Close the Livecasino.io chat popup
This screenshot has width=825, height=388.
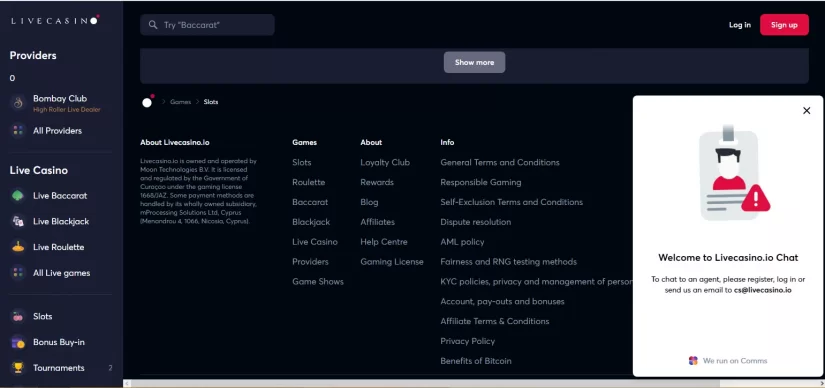[807, 111]
